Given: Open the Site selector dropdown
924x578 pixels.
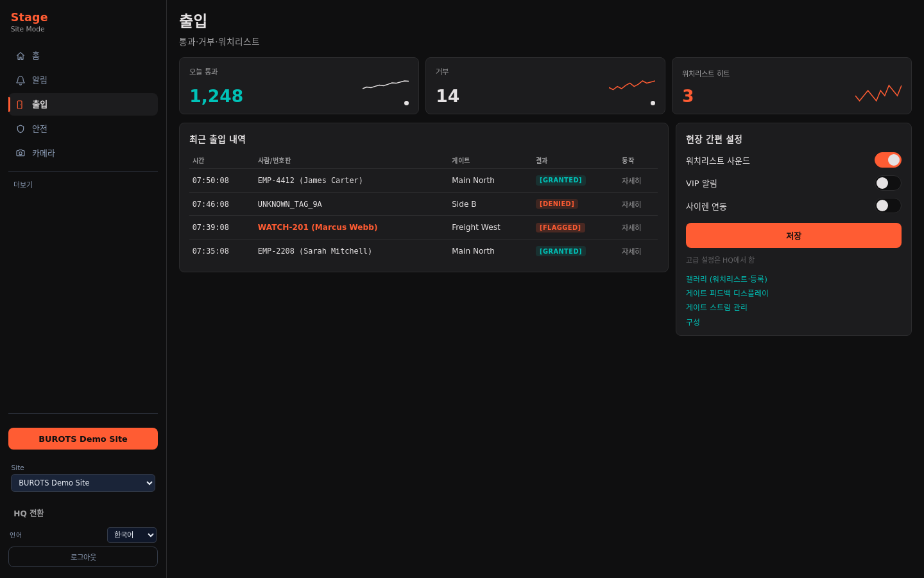Looking at the screenshot, I should (x=83, y=483).
